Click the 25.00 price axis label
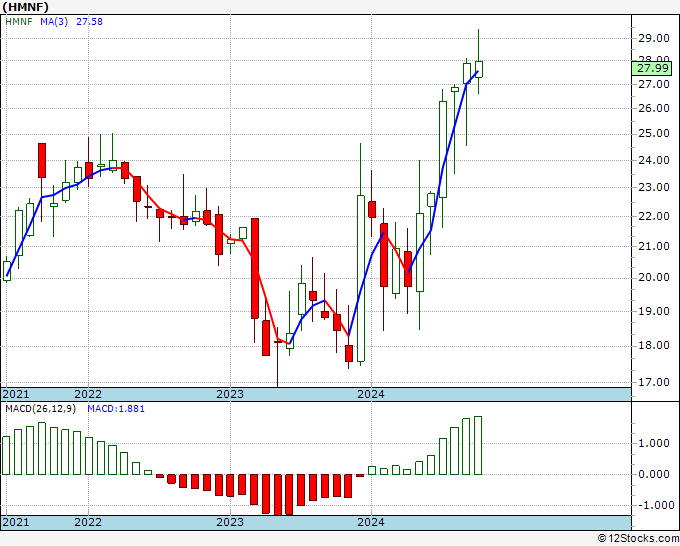680x546 pixels. point(654,134)
